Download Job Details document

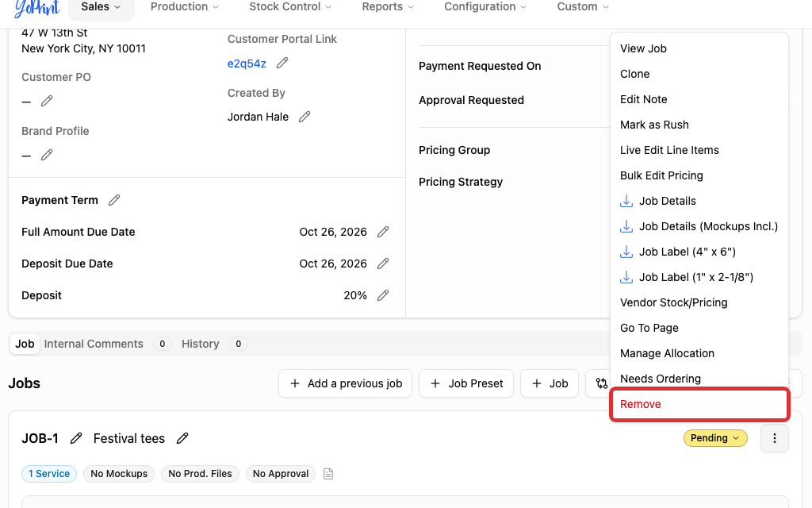pyautogui.click(x=699, y=201)
